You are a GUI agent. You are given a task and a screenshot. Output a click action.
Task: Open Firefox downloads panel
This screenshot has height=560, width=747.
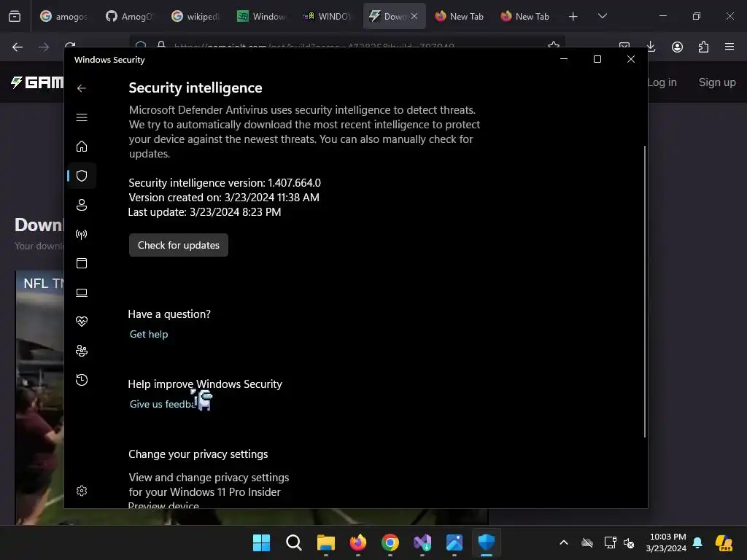[x=651, y=47]
